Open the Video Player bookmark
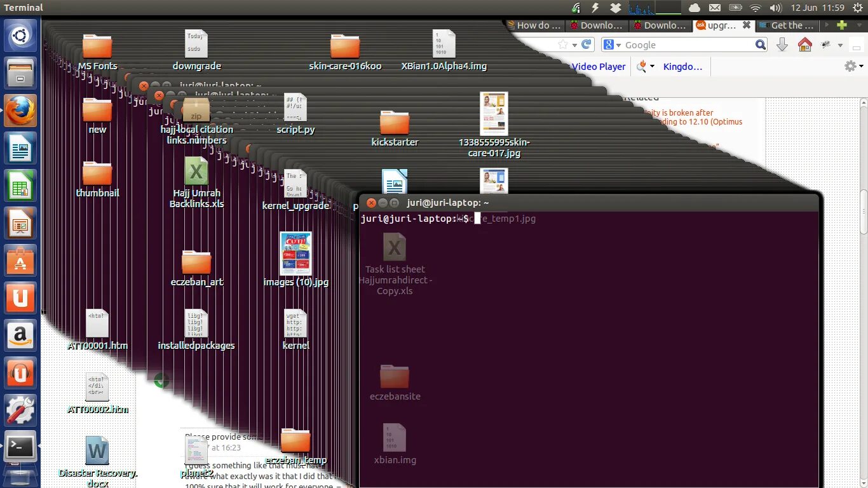The height and width of the screenshot is (488, 868). tap(599, 66)
